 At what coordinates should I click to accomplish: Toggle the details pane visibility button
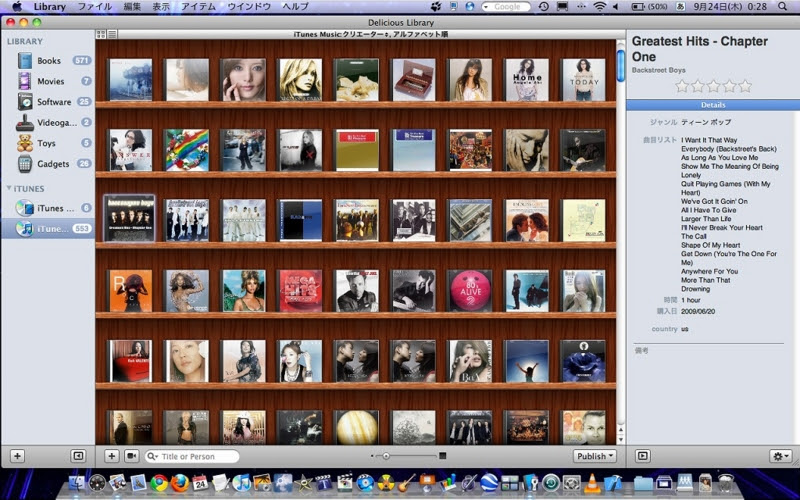642,456
